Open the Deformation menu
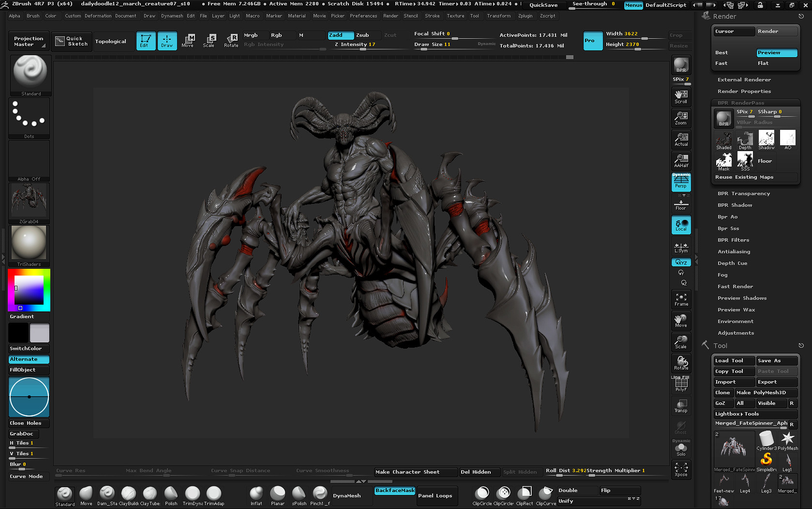The image size is (812, 509). point(98,16)
